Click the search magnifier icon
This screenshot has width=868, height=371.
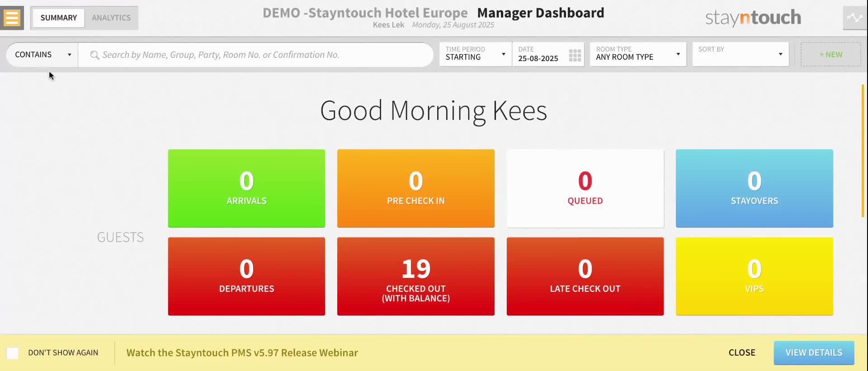coord(94,55)
